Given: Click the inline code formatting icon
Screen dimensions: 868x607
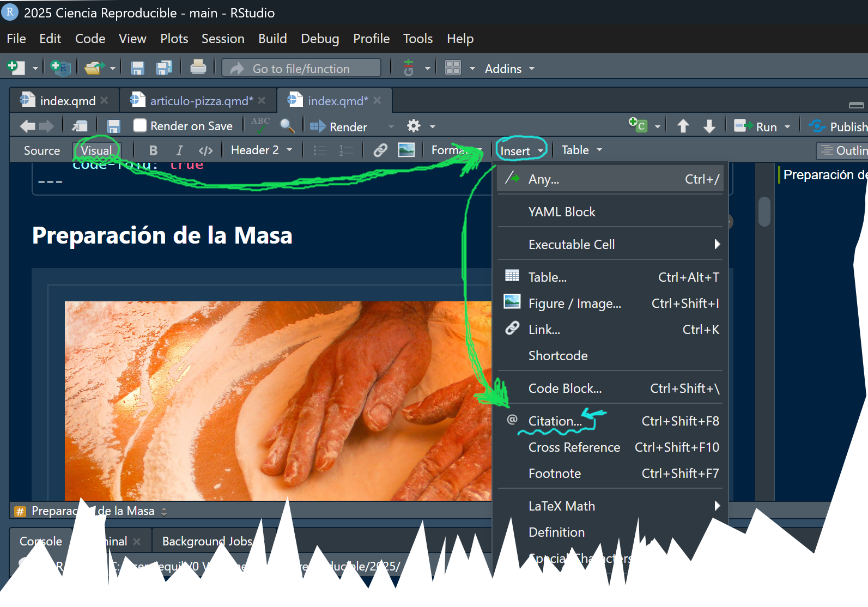Looking at the screenshot, I should click(205, 150).
